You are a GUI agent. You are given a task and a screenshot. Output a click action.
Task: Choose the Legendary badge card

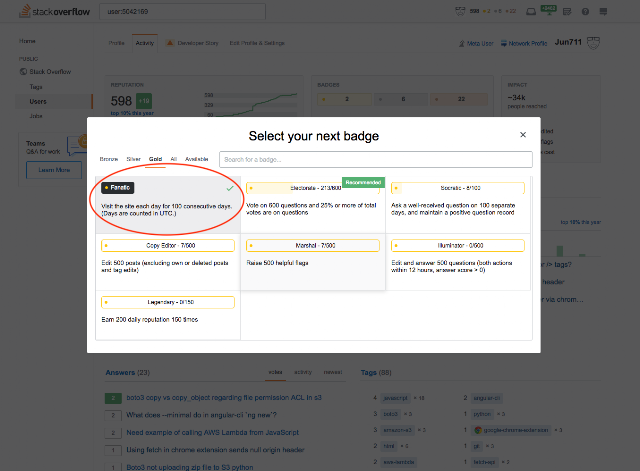[168, 315]
